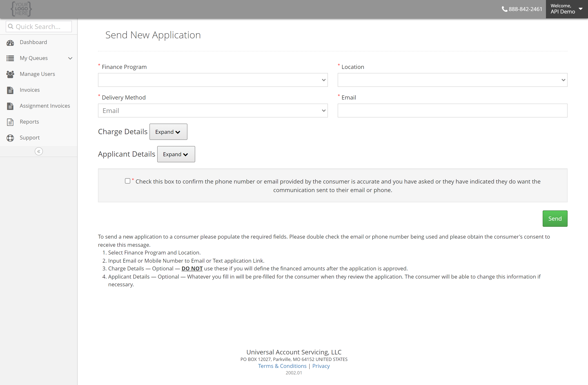This screenshot has width=588, height=385.
Task: Click the 2002.01 version text
Action: [x=294, y=373]
